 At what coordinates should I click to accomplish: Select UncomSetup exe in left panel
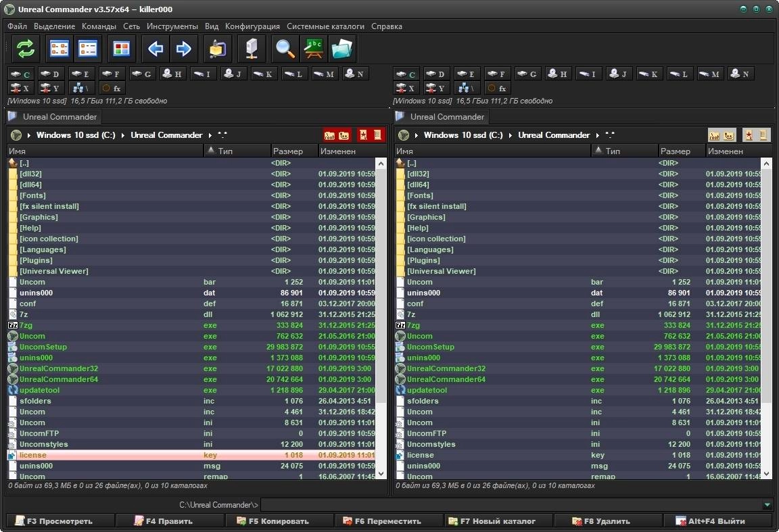point(192,347)
